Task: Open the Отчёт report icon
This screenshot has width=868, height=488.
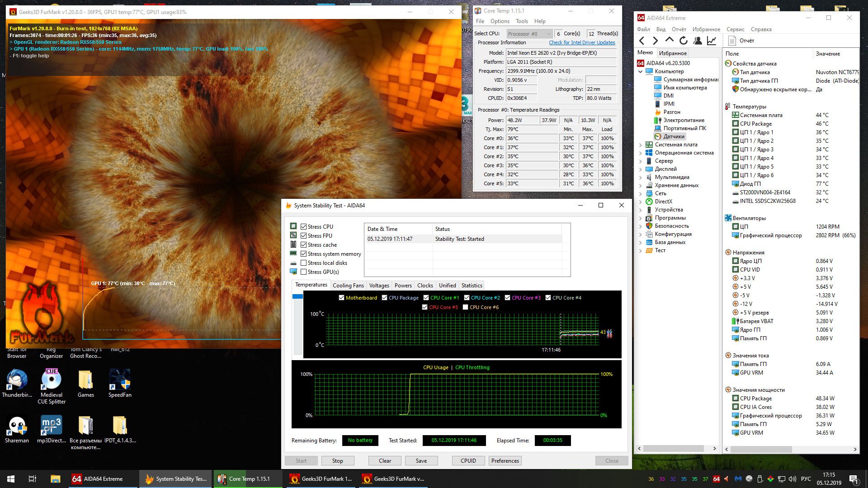Action: (x=733, y=41)
